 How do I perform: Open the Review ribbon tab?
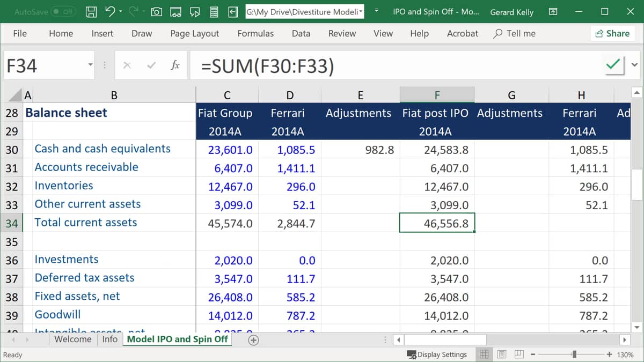(342, 33)
